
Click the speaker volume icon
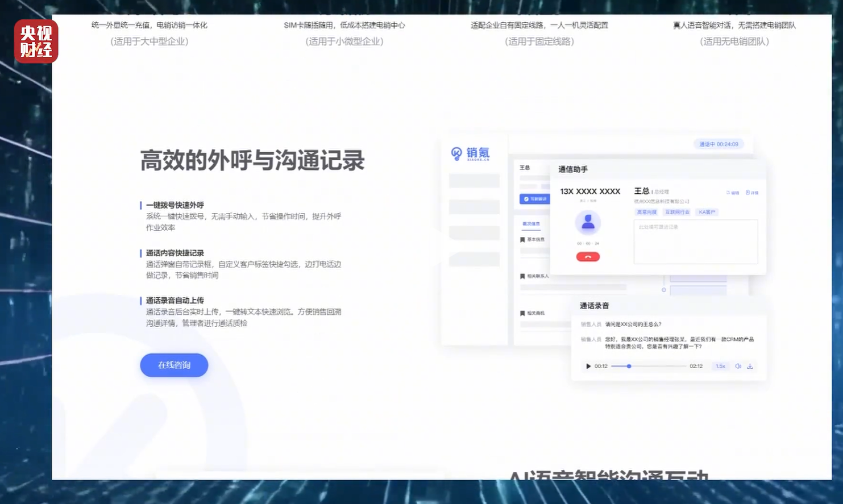tap(738, 366)
